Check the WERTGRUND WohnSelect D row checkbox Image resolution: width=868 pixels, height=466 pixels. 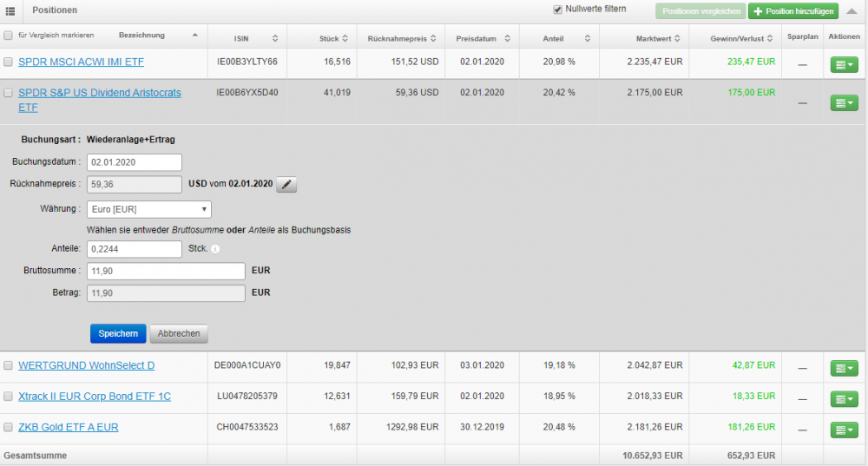point(8,365)
